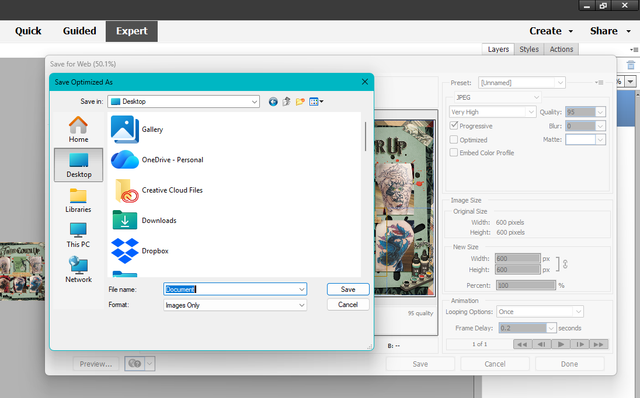Click Cancel in the Save for Web dialog
Viewport: 640px width, 398px height.
[495, 364]
